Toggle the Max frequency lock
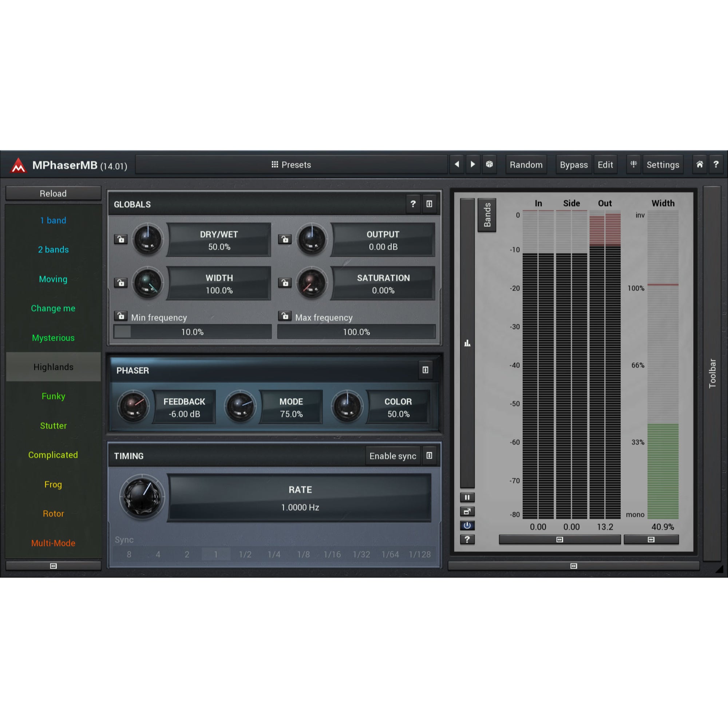 tap(285, 316)
